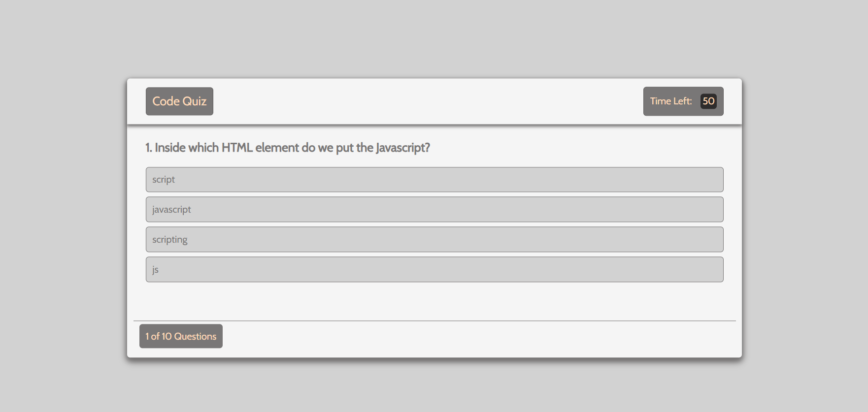Click the question text about HTML element
Screen dimensions: 868x412
(x=288, y=148)
